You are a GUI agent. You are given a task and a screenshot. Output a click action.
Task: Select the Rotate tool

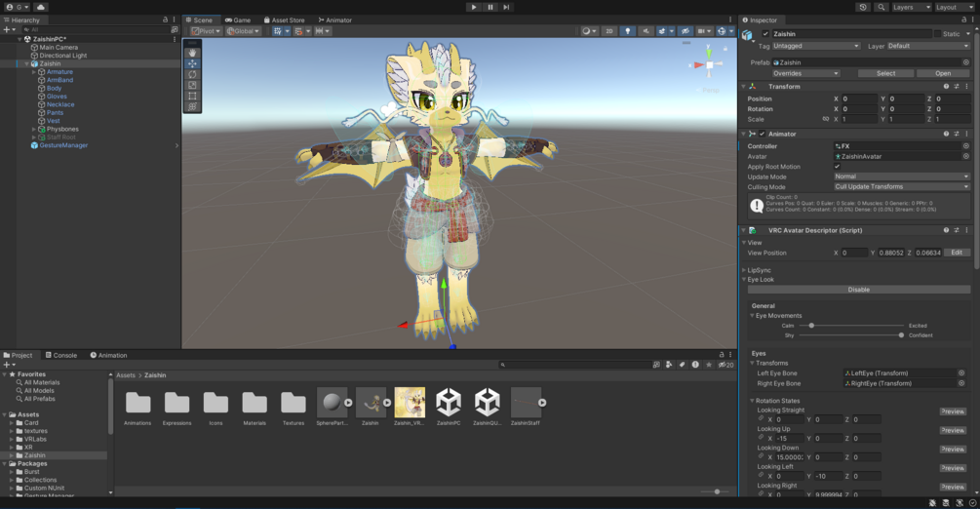click(192, 74)
